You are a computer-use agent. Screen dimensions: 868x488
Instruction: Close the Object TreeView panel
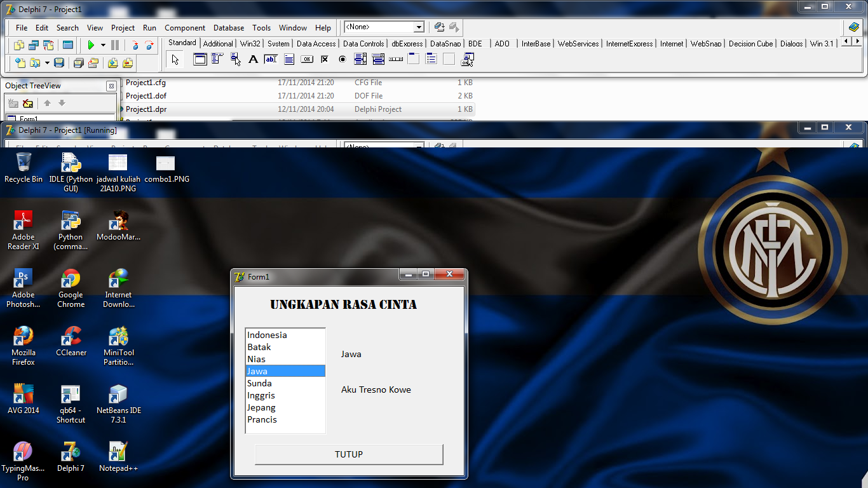tap(111, 86)
